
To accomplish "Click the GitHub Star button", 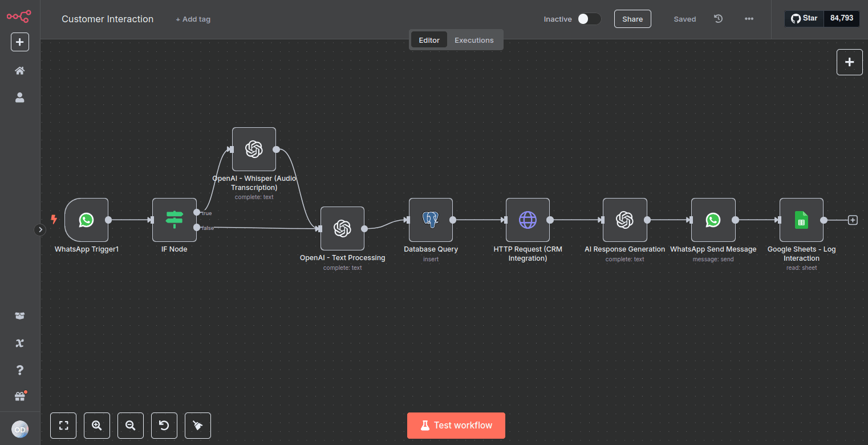I will click(804, 18).
